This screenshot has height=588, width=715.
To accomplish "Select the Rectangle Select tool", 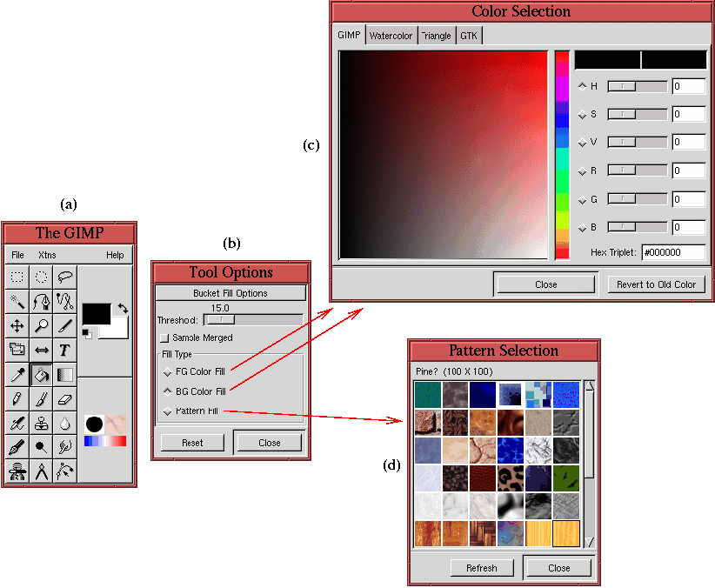I will point(17,277).
